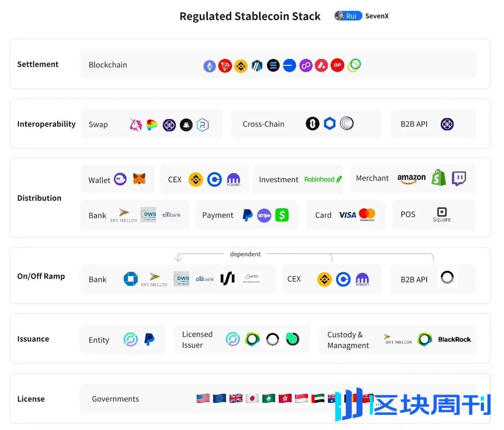Select the Phantom wallet ghost logo
The height and width of the screenshot is (430, 504).
[x=120, y=179]
